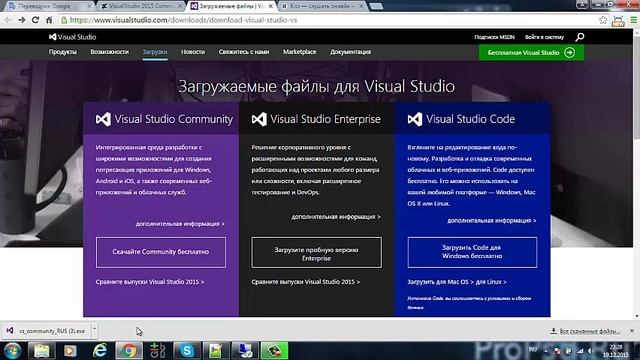The width and height of the screenshot is (640, 360).
Task: Open Skype from the taskbar
Action: pos(187,351)
